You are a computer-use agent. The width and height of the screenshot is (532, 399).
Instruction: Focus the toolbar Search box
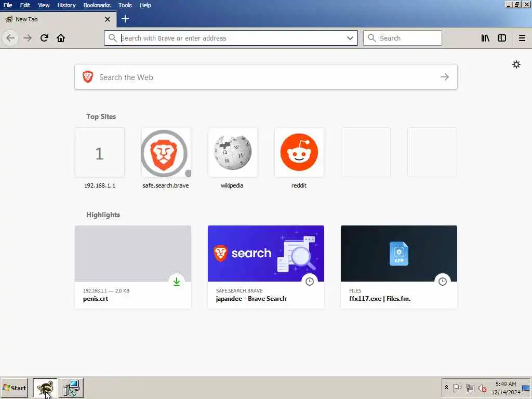(x=403, y=38)
